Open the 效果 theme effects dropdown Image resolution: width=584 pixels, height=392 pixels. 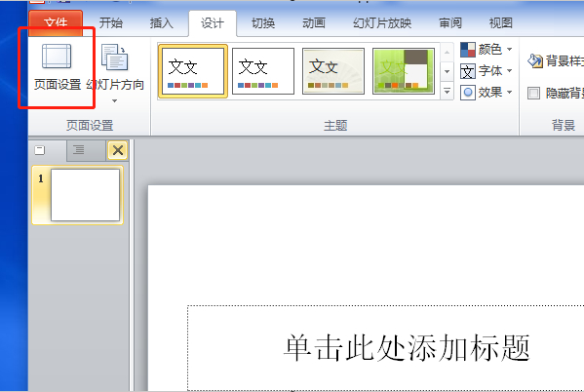[x=487, y=92]
